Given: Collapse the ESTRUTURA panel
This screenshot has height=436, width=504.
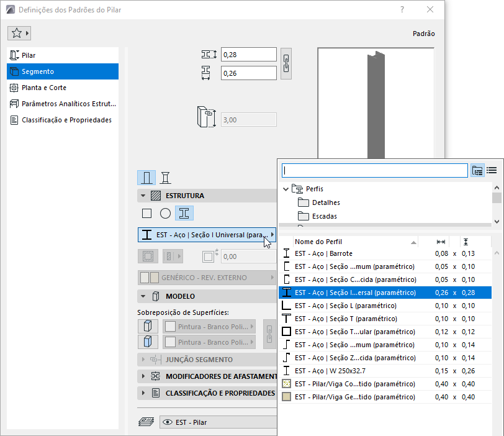Looking at the screenshot, I should tap(143, 196).
